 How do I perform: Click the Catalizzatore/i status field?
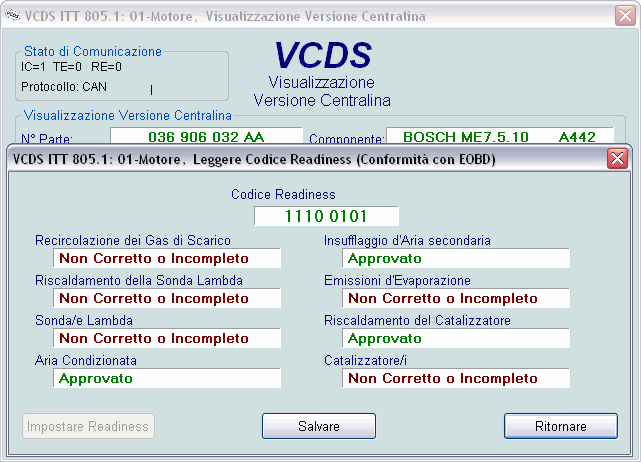(x=456, y=378)
